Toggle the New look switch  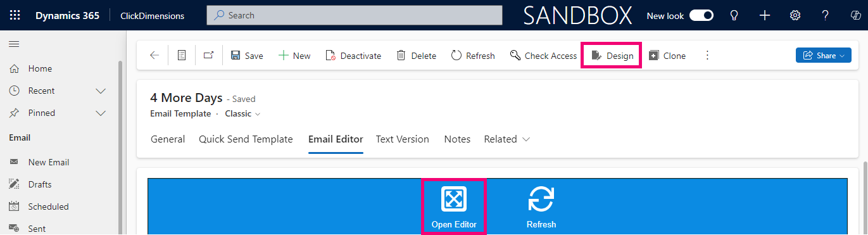(x=701, y=16)
